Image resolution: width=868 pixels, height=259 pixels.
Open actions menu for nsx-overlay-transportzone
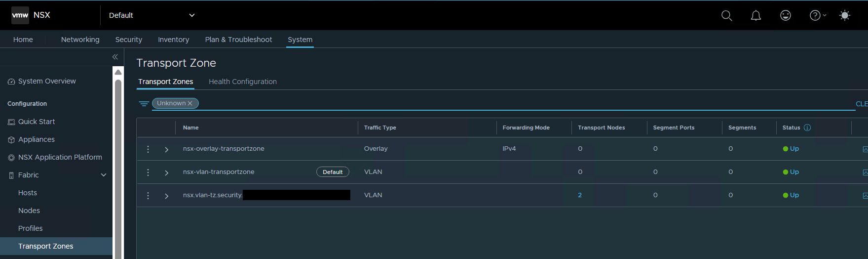(148, 149)
